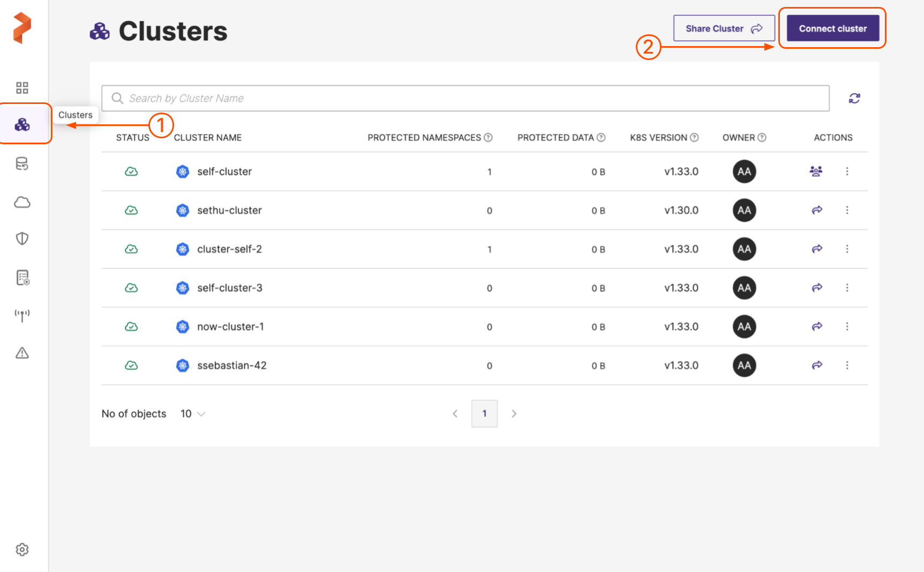
Task: Click share icon for sethu-cluster row
Action: pos(816,210)
